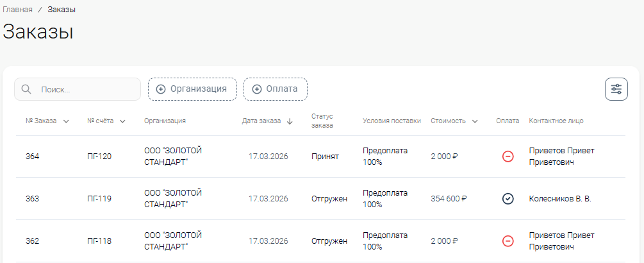Expand the № счёта column chevron
This screenshot has width=644, height=263.
pos(122,121)
